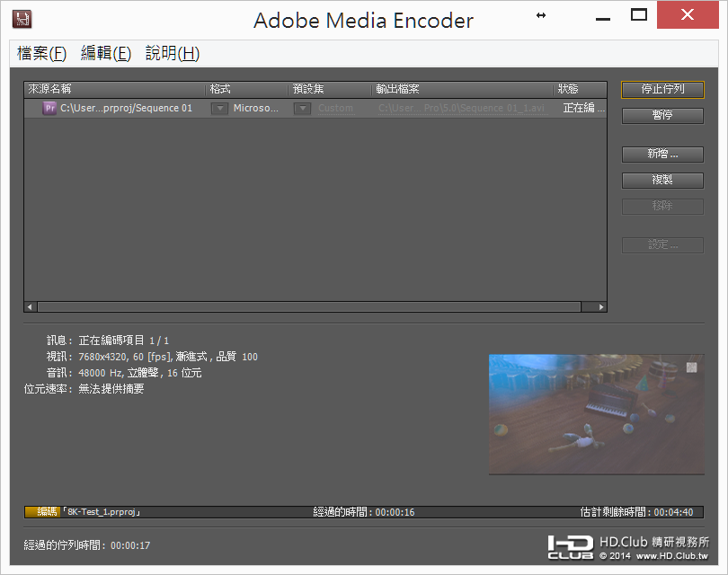The width and height of the screenshot is (728, 575).
Task: Click the 輸出檔案 column header
Action: (x=462, y=89)
